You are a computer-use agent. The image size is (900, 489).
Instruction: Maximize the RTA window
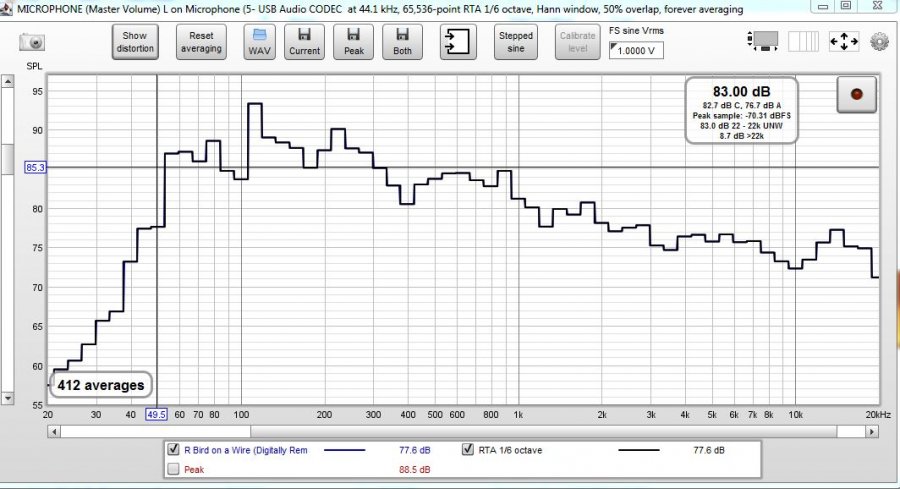[x=846, y=6]
